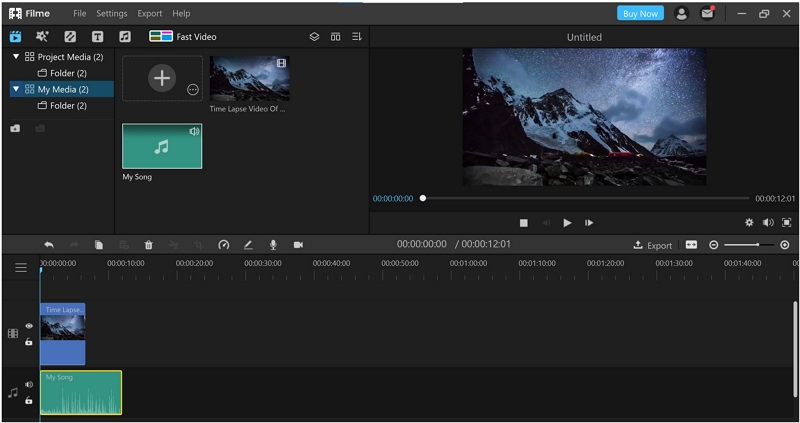
Task: Collapse the Project Media tree node
Action: (16, 57)
